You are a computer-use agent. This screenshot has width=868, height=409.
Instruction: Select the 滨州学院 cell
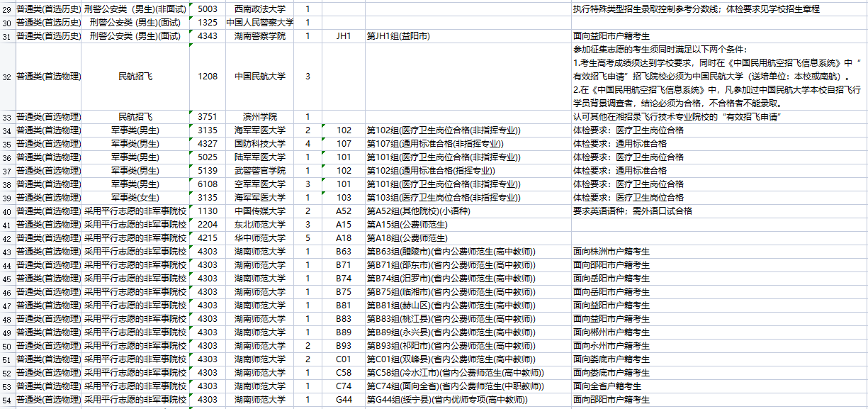(x=260, y=117)
